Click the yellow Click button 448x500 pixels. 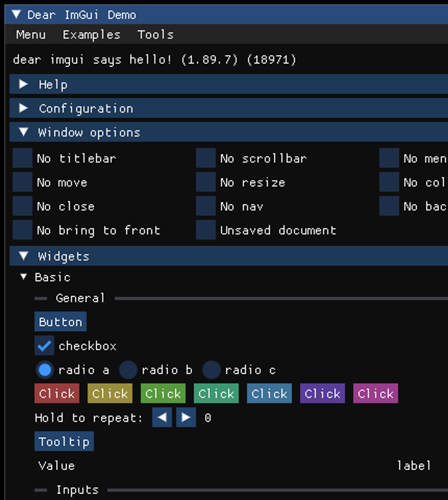tap(110, 393)
